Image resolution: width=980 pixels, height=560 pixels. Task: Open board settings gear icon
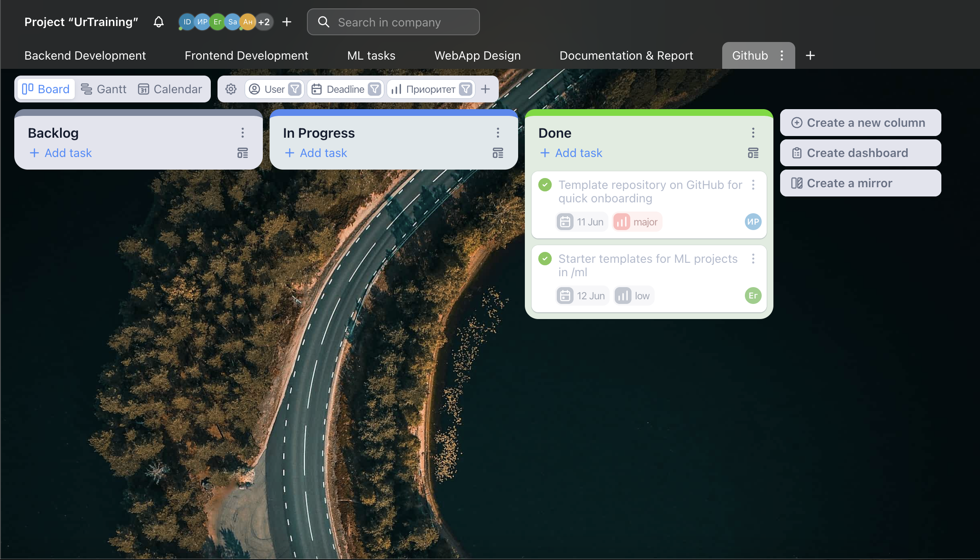(x=231, y=89)
